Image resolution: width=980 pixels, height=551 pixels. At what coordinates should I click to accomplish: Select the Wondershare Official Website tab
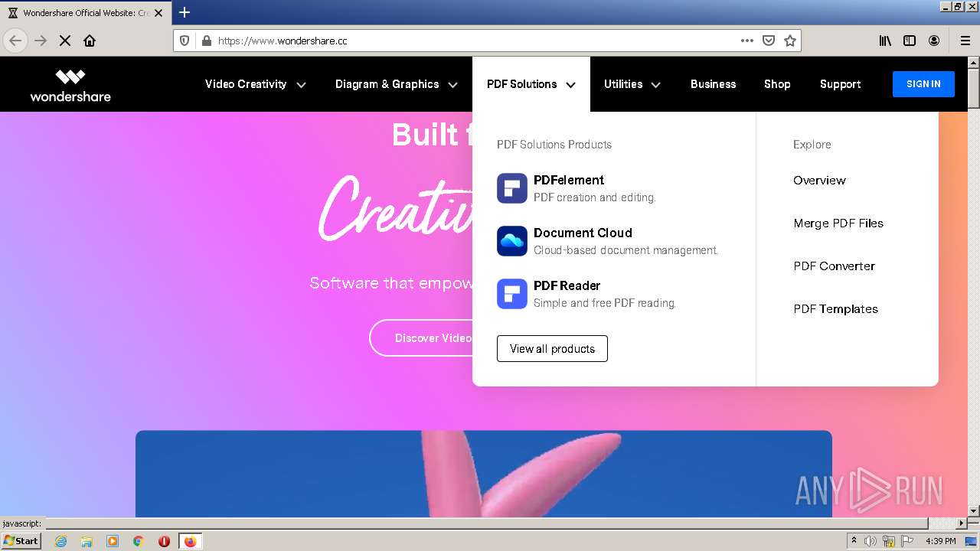(86, 13)
